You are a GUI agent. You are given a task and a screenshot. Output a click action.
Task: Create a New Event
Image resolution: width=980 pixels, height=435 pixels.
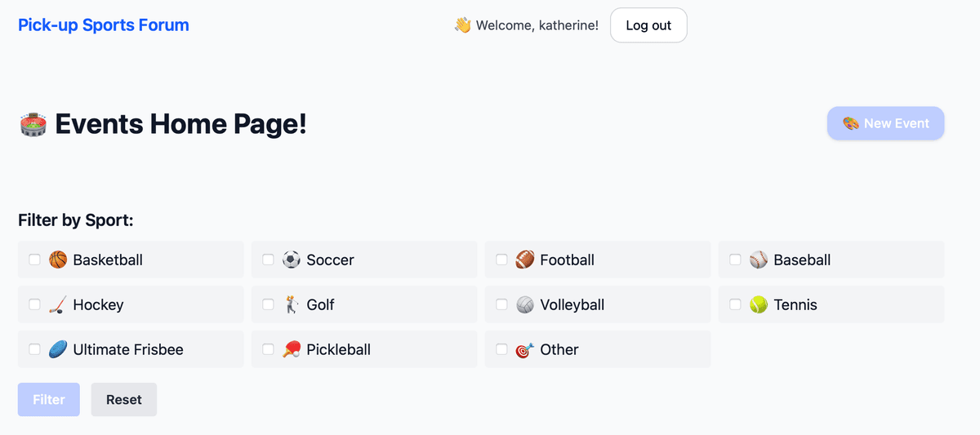tap(885, 123)
